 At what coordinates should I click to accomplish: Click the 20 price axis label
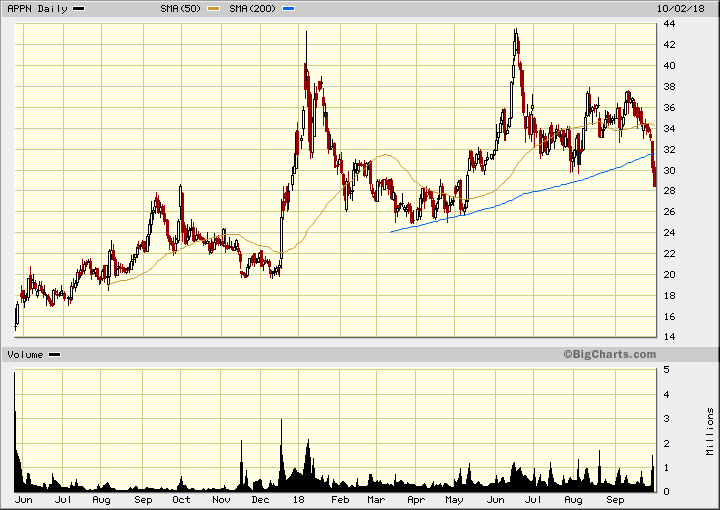pyautogui.click(x=669, y=275)
